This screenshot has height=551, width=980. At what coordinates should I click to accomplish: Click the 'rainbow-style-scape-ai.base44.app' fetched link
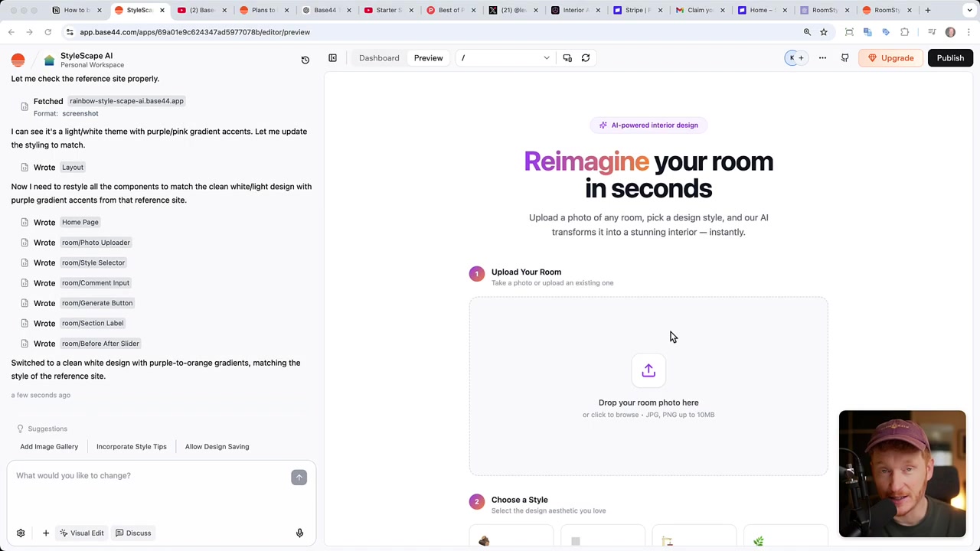click(x=126, y=101)
